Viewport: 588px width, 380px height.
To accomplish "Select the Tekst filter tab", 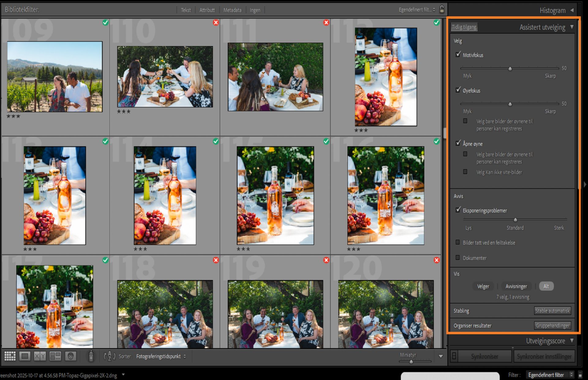I will 186,10.
